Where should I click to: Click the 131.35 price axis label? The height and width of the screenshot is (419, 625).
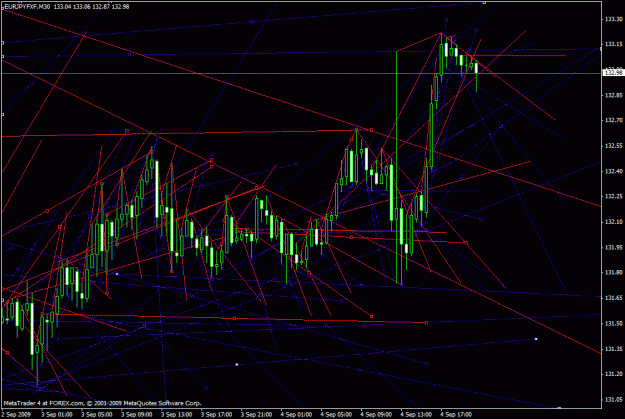[x=613, y=349]
